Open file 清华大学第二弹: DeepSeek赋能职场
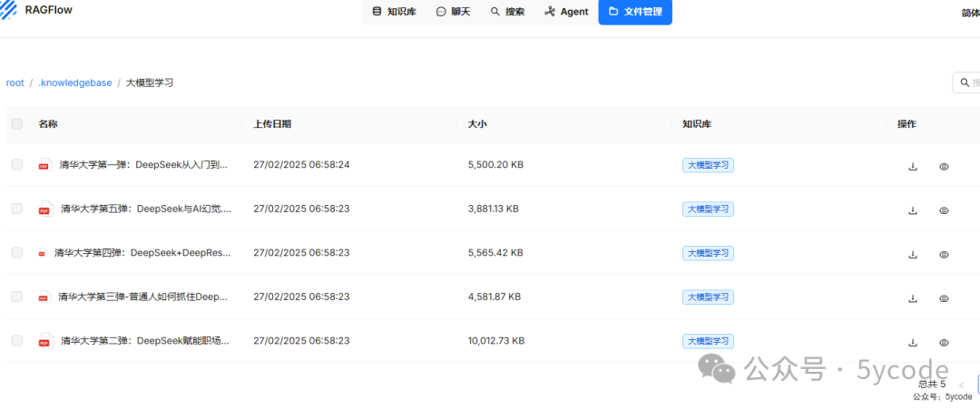This screenshot has height=409, width=980. [x=145, y=340]
